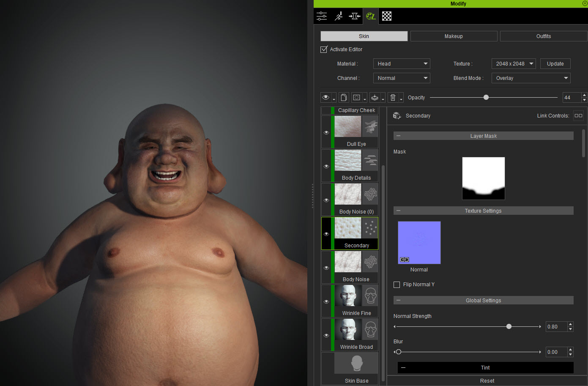Toggle visibility of the Body Details layer

(326, 166)
